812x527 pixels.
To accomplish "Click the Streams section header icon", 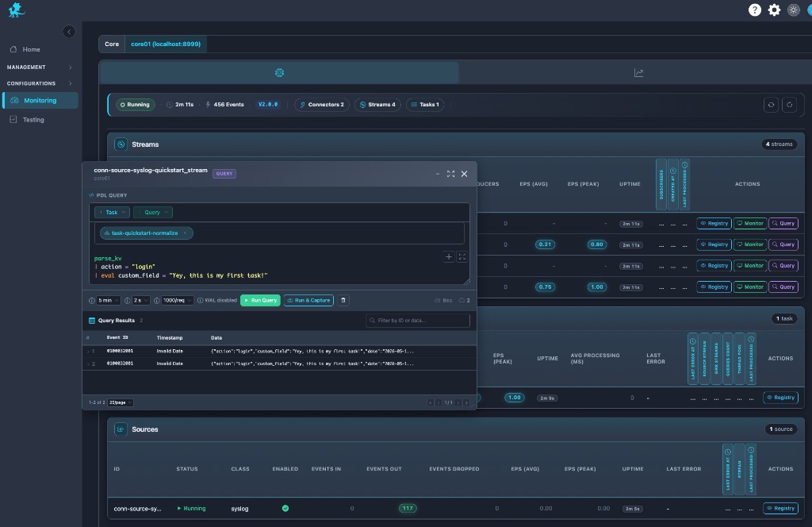I will [121, 144].
